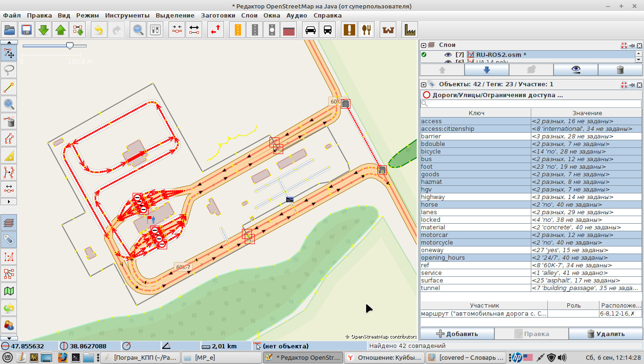
Task: Open the Заготовки menu
Action: click(218, 15)
